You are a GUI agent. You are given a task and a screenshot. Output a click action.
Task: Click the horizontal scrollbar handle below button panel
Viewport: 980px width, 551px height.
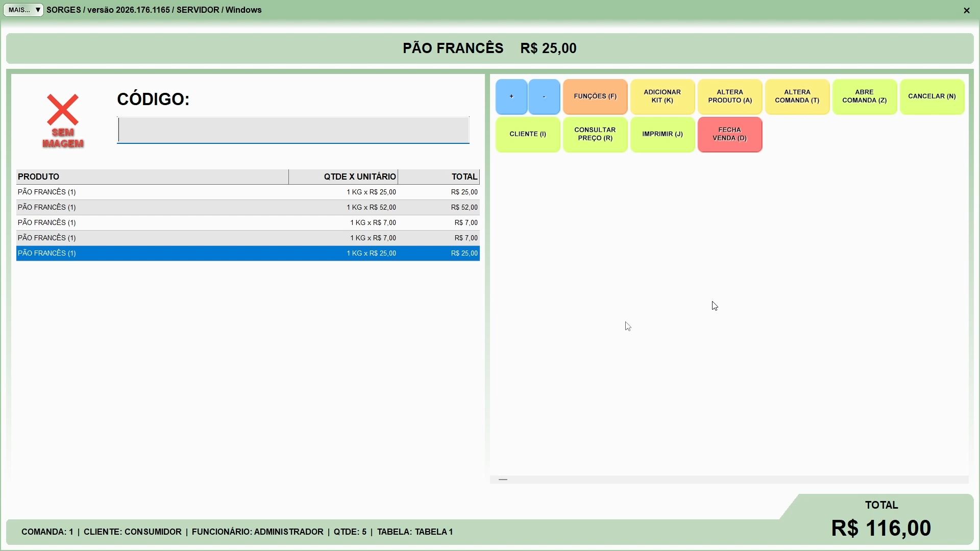tap(503, 480)
